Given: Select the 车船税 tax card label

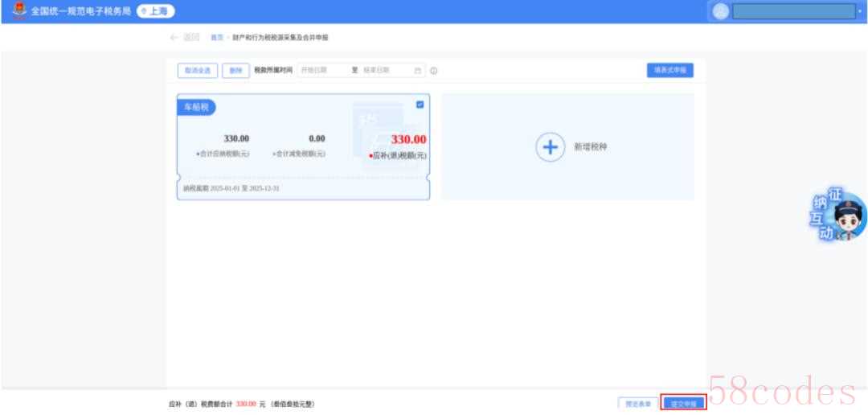Looking at the screenshot, I should tap(196, 108).
